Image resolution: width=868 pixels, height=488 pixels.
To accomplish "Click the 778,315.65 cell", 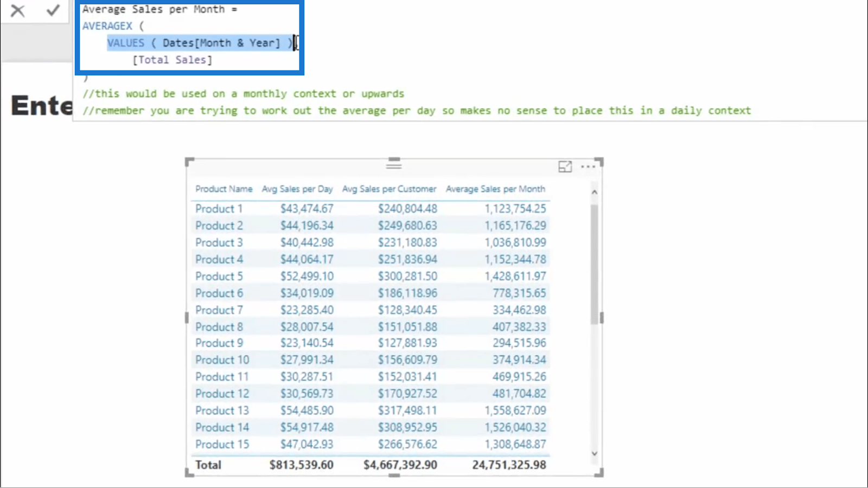I will [519, 293].
